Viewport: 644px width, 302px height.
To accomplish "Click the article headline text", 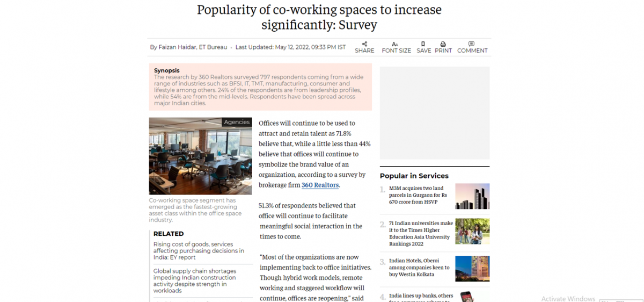I will [x=319, y=17].
